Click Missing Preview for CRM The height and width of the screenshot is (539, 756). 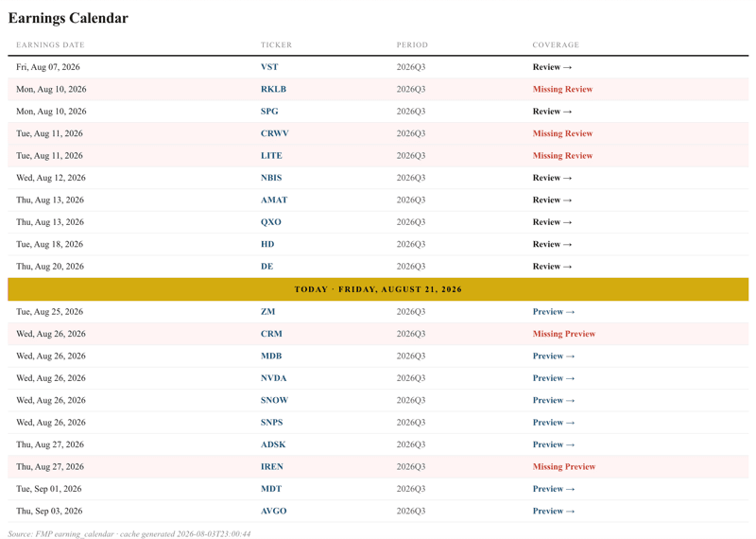tap(564, 335)
